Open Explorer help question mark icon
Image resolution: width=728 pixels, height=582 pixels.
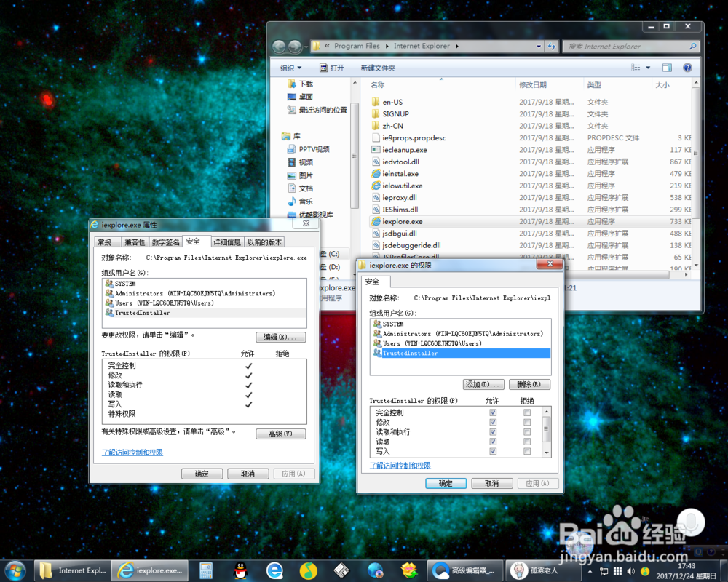coord(688,68)
